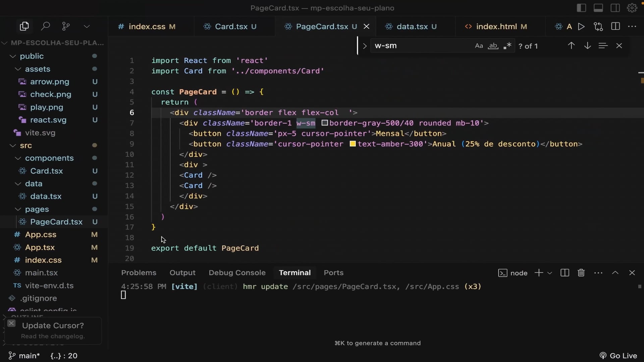Collapse the public folder
The height and width of the screenshot is (362, 644).
13,56
